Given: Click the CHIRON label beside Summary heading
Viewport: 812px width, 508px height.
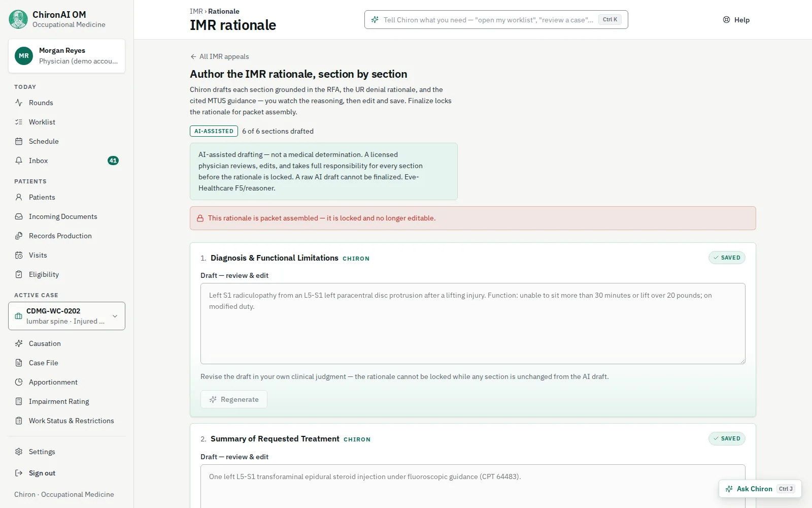Looking at the screenshot, I should coord(357,439).
